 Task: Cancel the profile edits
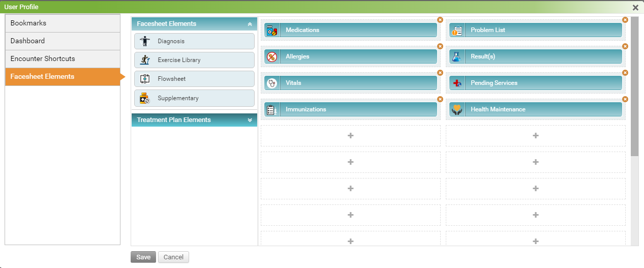[173, 257]
